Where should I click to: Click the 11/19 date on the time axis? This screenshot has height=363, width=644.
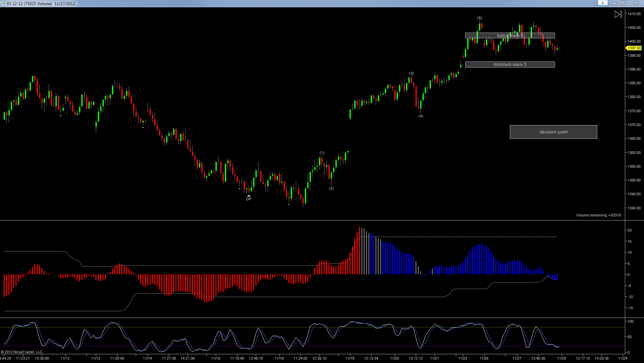coord(350,358)
